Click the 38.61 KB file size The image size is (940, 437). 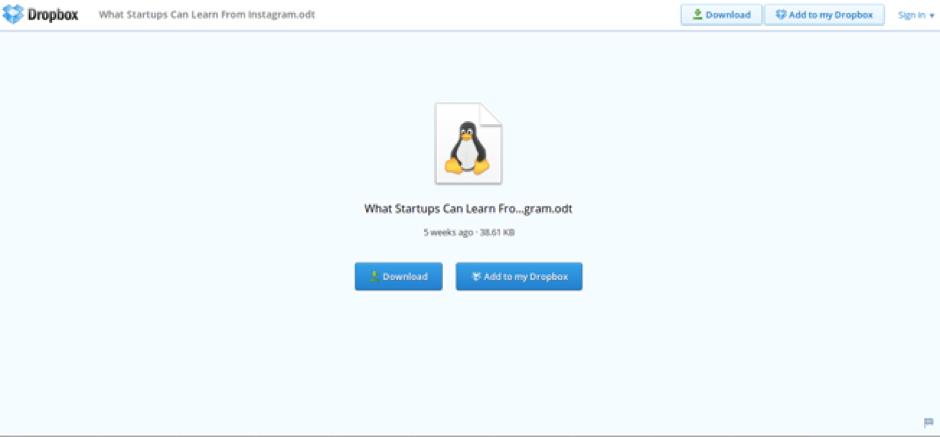(497, 232)
